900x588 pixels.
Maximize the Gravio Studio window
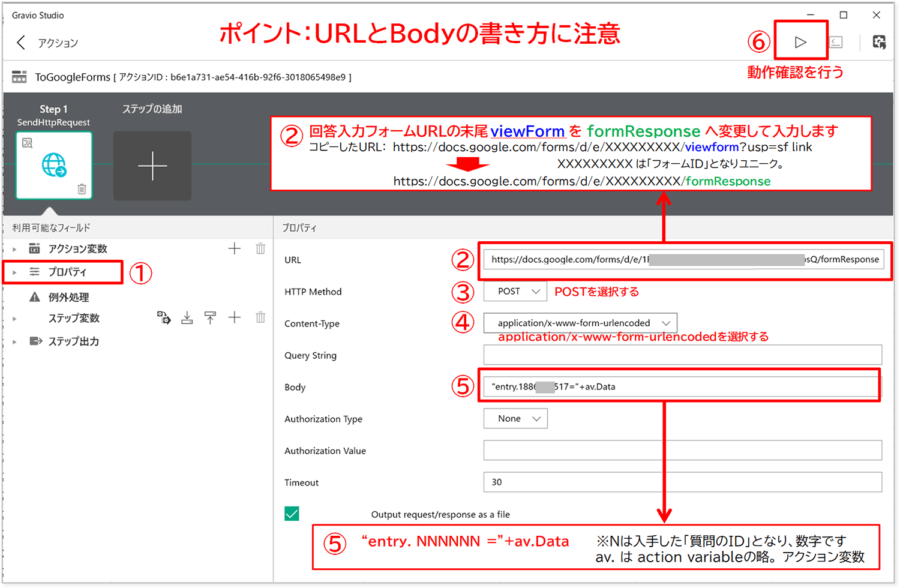pos(844,15)
